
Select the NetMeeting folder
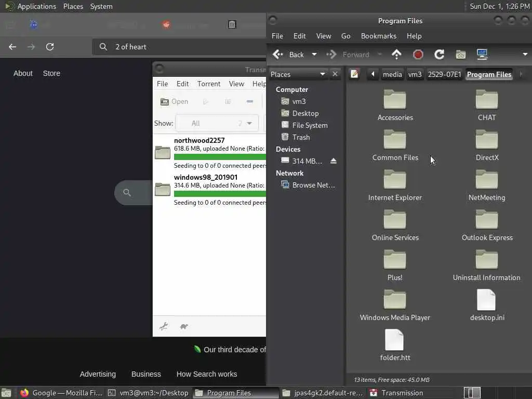(486, 185)
